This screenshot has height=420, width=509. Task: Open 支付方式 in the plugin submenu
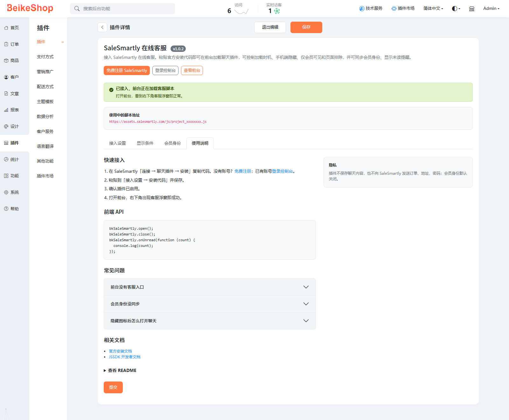[45, 57]
